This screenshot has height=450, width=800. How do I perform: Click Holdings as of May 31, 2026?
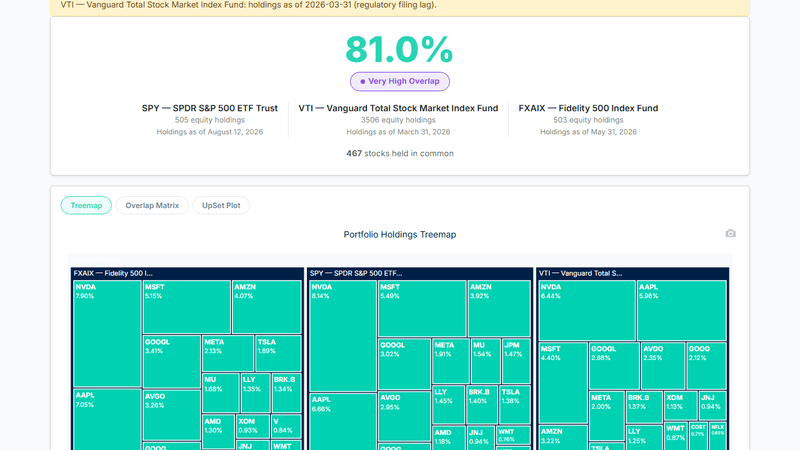click(588, 132)
